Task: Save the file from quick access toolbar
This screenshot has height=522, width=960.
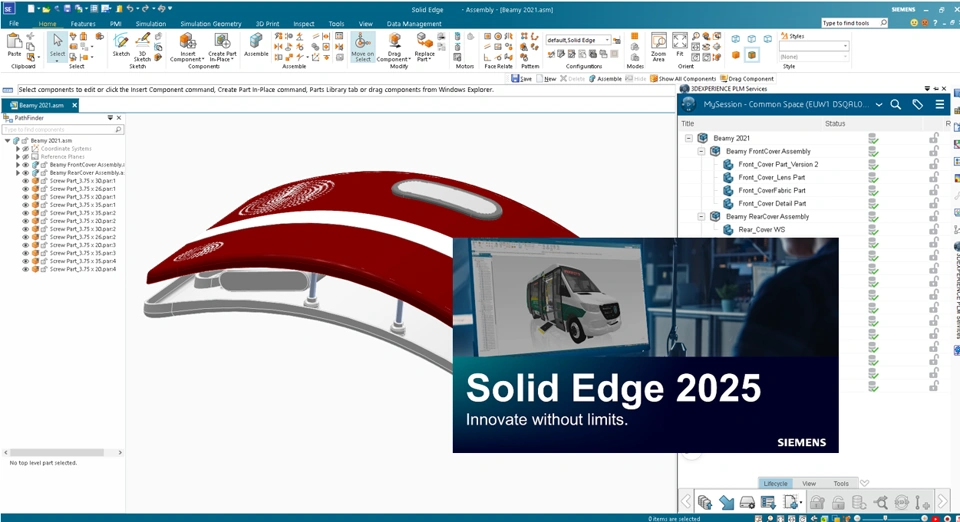Action: 67,9
